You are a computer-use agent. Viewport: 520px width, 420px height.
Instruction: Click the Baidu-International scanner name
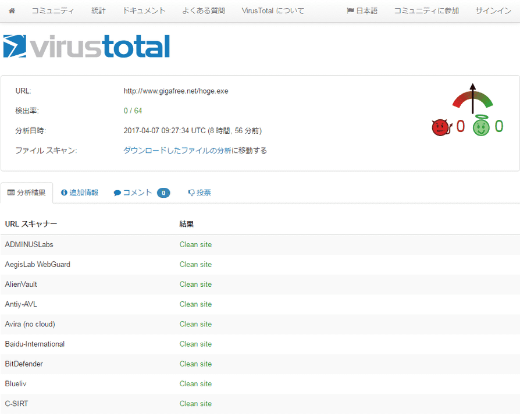pos(35,344)
